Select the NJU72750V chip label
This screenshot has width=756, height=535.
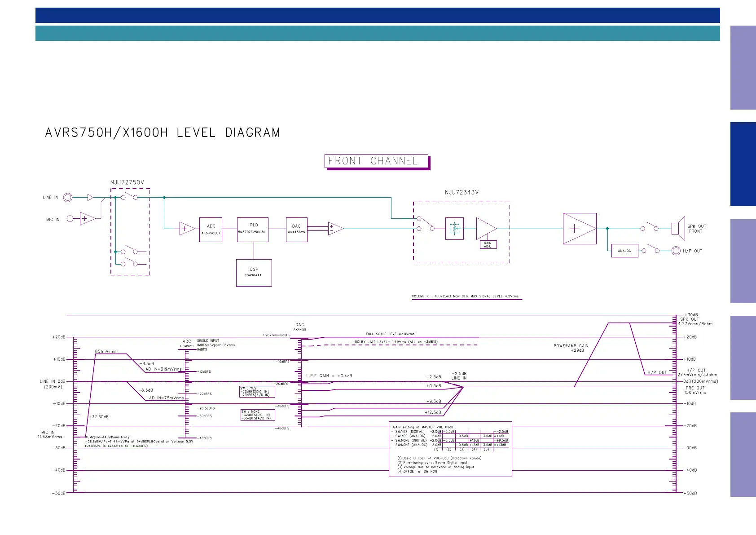tap(127, 182)
